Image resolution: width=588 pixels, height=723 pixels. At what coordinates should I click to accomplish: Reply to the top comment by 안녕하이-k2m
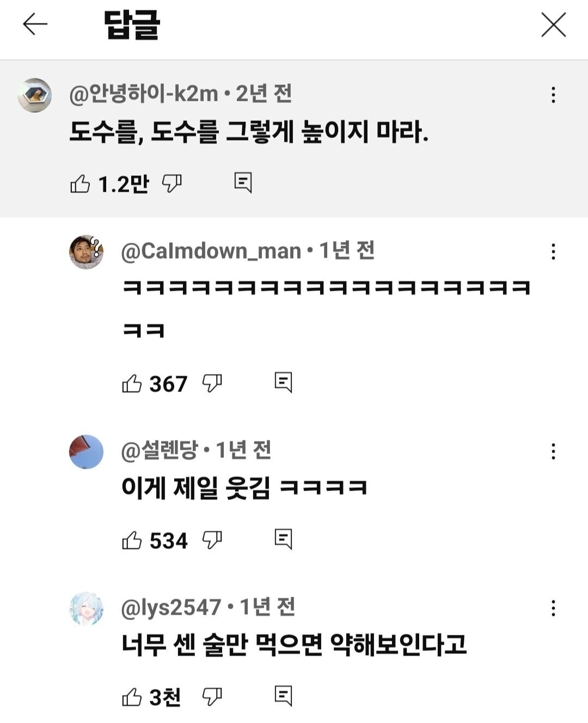(243, 182)
